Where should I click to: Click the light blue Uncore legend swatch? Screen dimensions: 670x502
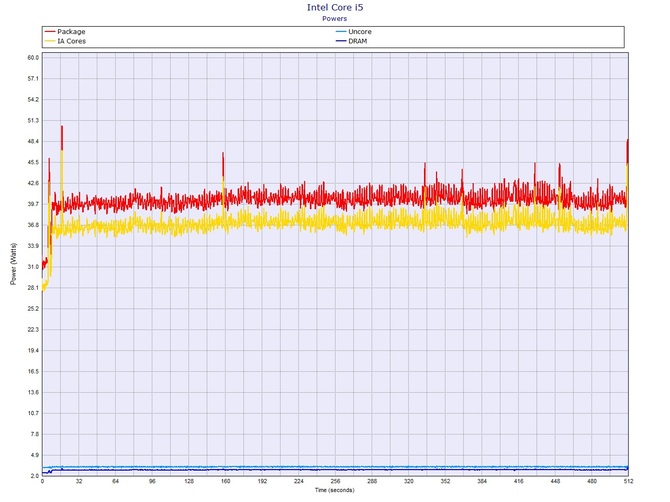click(341, 32)
